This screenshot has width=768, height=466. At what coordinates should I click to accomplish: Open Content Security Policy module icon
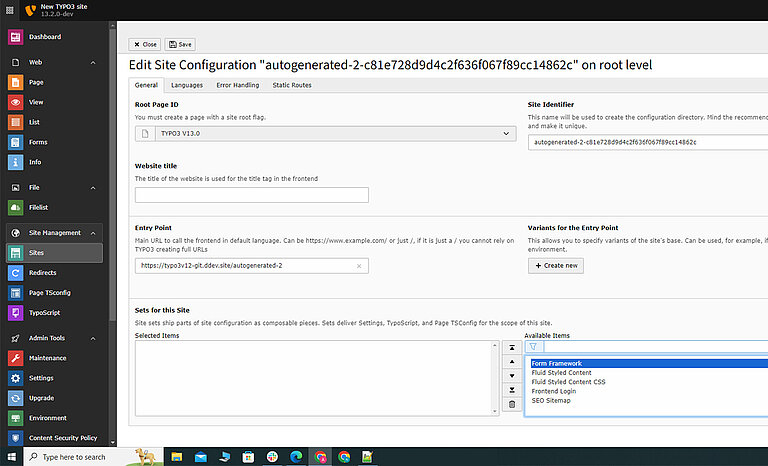15,438
